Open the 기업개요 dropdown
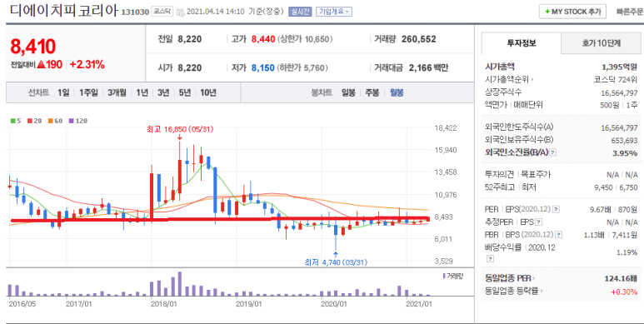The image size is (644, 324). pos(334,12)
